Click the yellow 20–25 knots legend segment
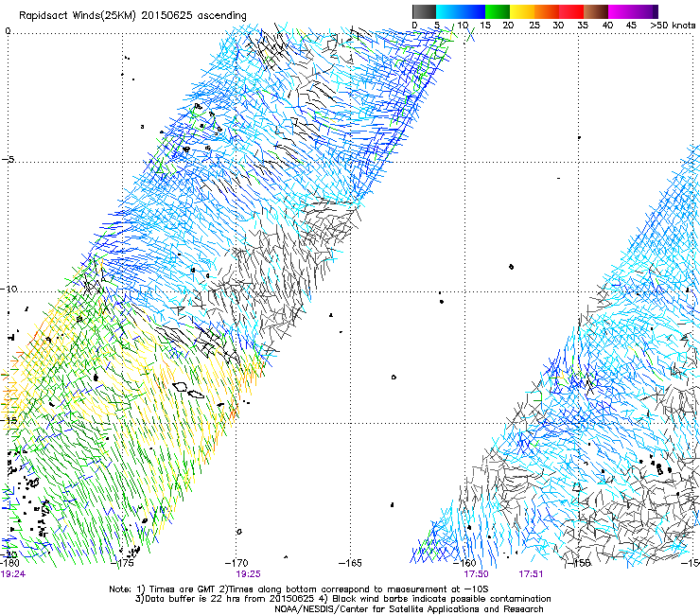 coord(522,11)
